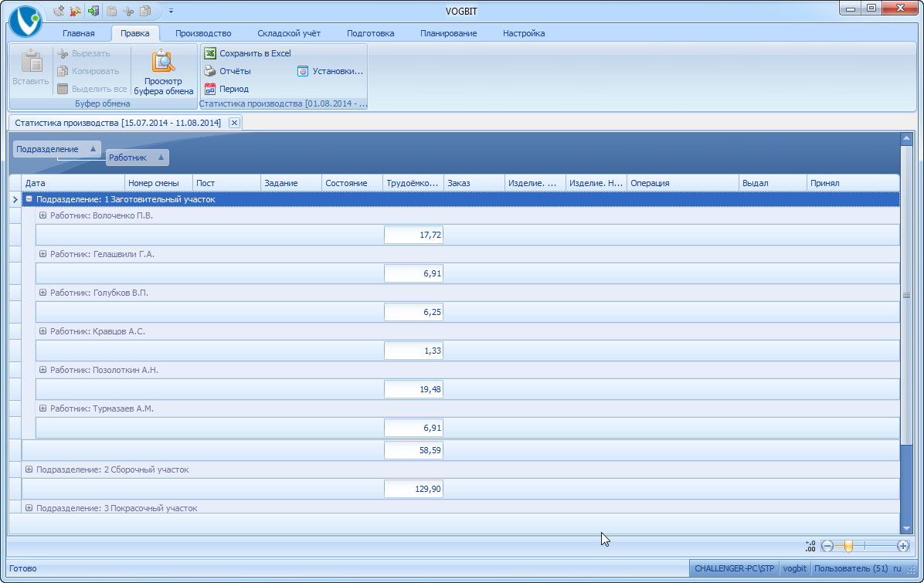
Task: Click the decimal places icon beside zoom slider
Action: point(810,546)
